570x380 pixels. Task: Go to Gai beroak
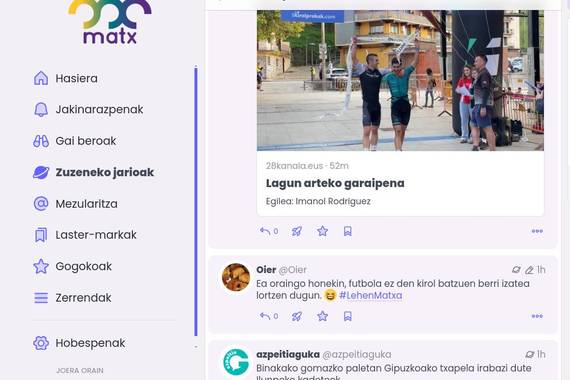tap(86, 141)
